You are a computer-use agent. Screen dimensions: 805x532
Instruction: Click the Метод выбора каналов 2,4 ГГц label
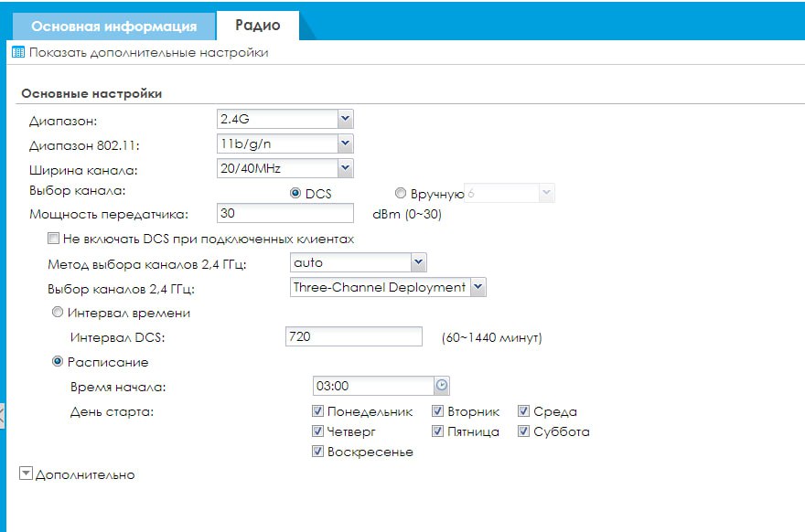pos(147,264)
